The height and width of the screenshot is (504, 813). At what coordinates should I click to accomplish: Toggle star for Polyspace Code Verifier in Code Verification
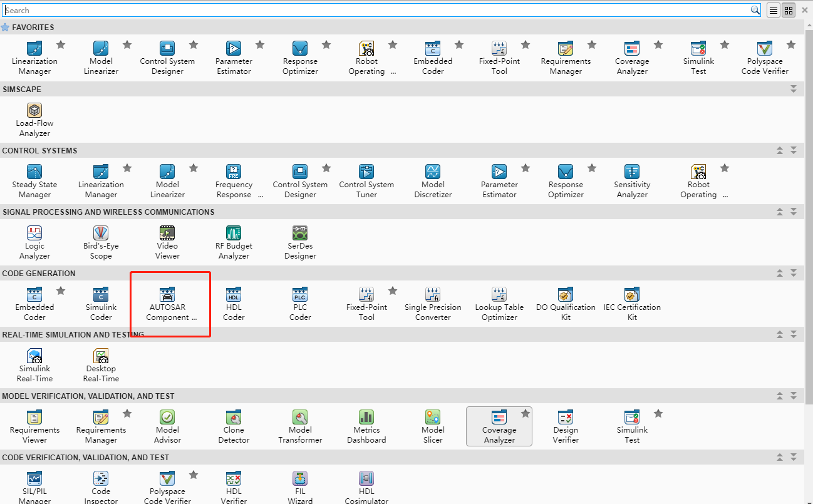pyautogui.click(x=194, y=475)
